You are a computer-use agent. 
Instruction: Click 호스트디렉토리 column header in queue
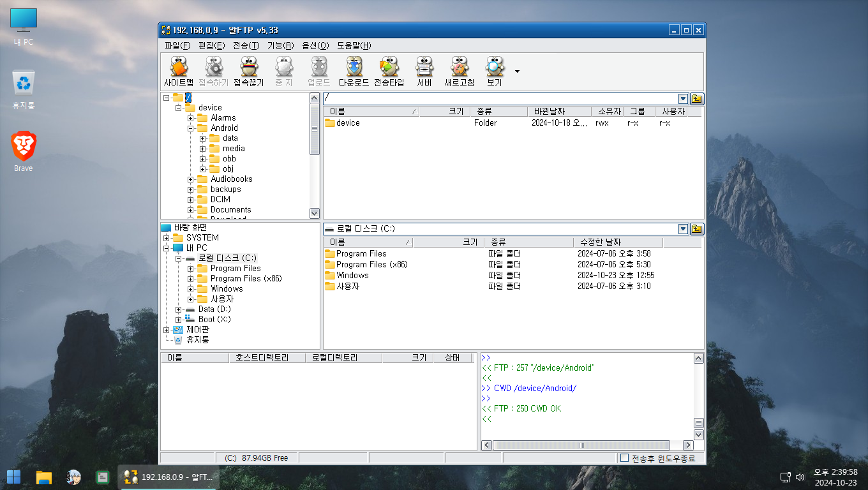coord(267,358)
